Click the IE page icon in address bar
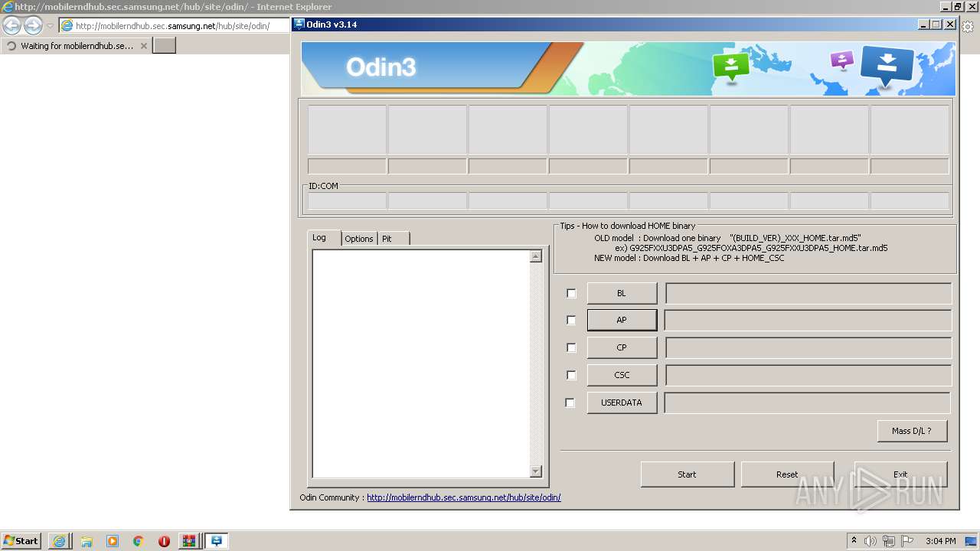980x551 pixels. tap(67, 26)
